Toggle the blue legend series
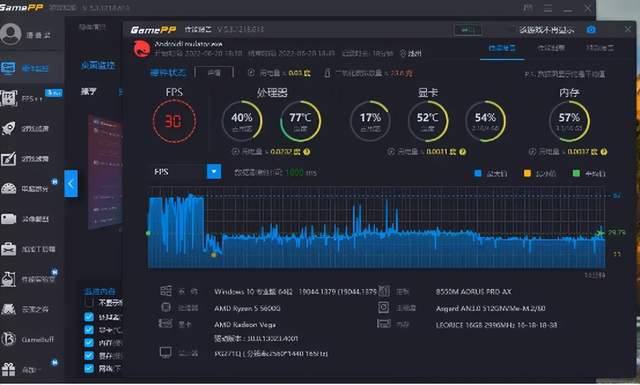Image resolution: width=640 pixels, height=385 pixels. click(478, 173)
